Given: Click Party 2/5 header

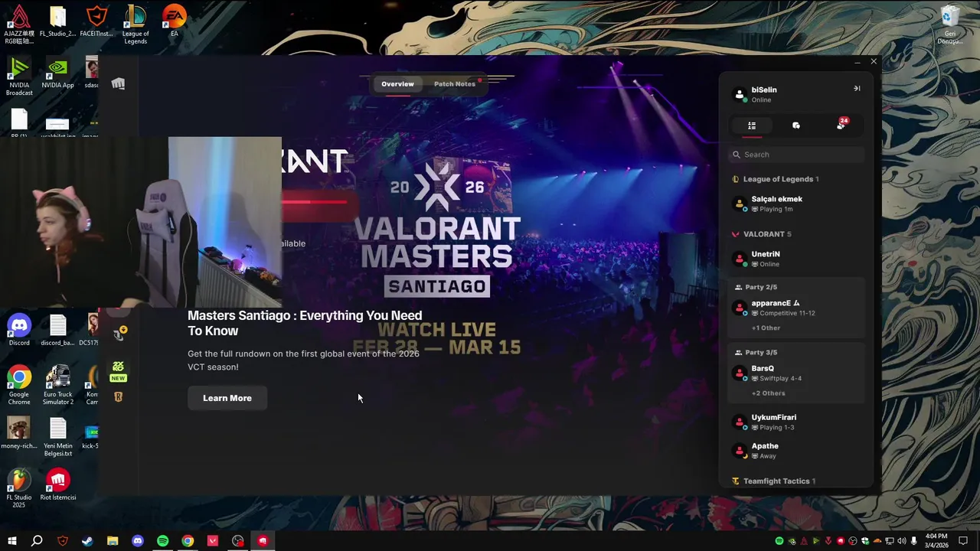Looking at the screenshot, I should (x=756, y=287).
